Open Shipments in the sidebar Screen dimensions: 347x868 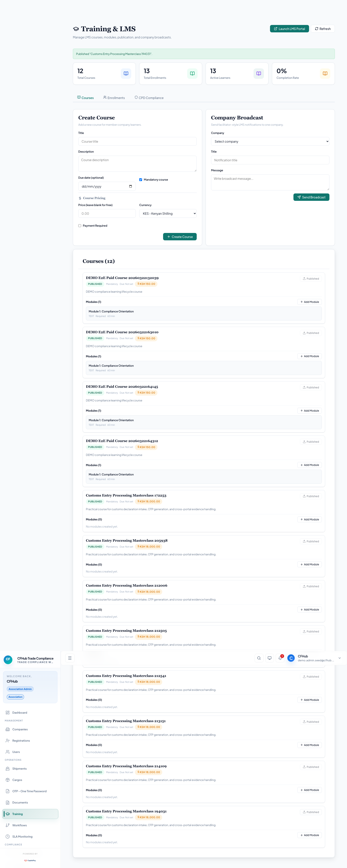pos(19,769)
